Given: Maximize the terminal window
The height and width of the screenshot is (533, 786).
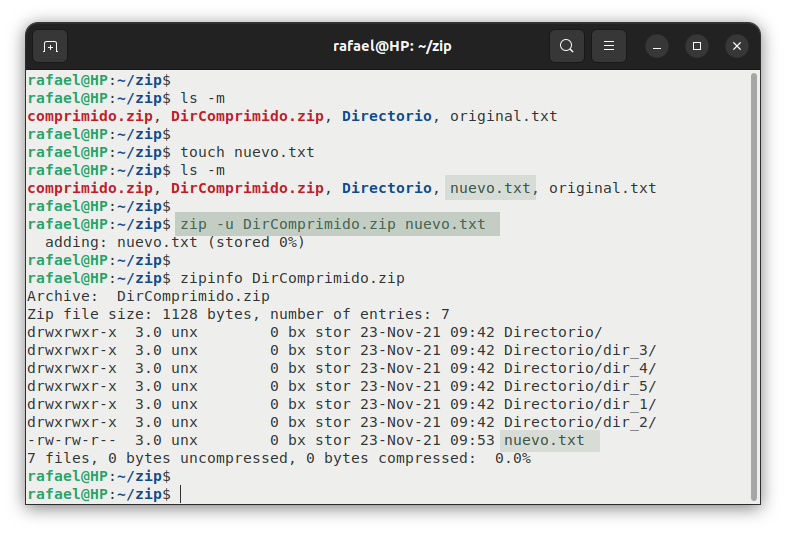Looking at the screenshot, I should [697, 47].
